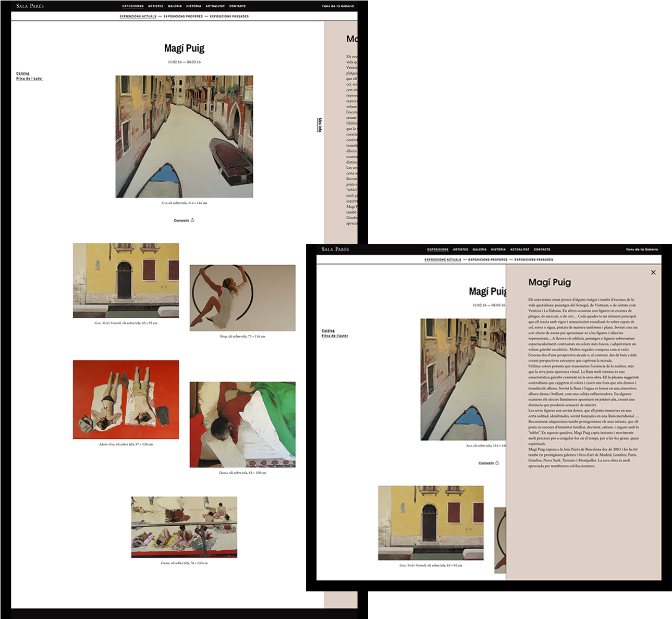Open Actualitat menu in left window
This screenshot has width=672, height=619.
pos(215,6)
